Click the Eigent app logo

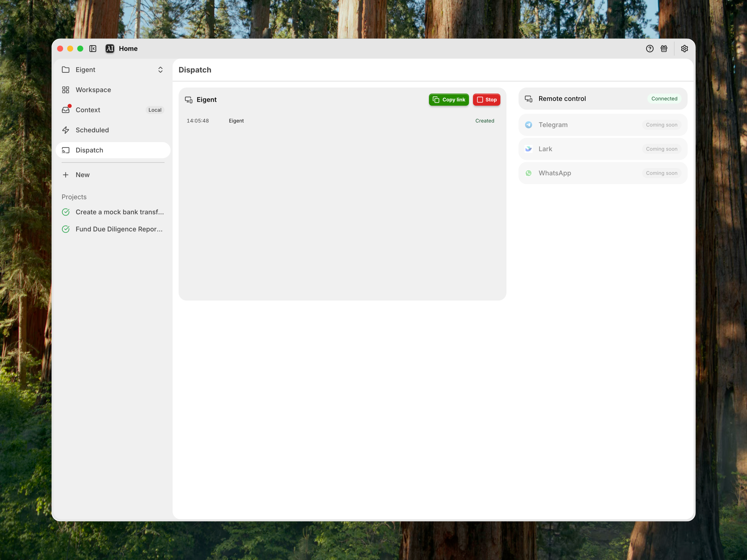110,49
